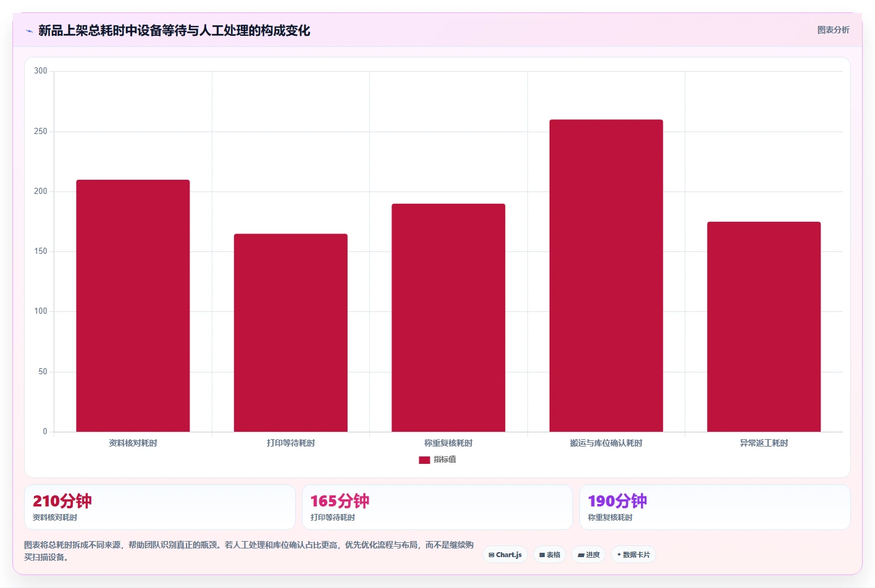Screen dimensions: 875x588
Task: Select the 搬运与库位确认耗时 bar
Action: [606, 275]
